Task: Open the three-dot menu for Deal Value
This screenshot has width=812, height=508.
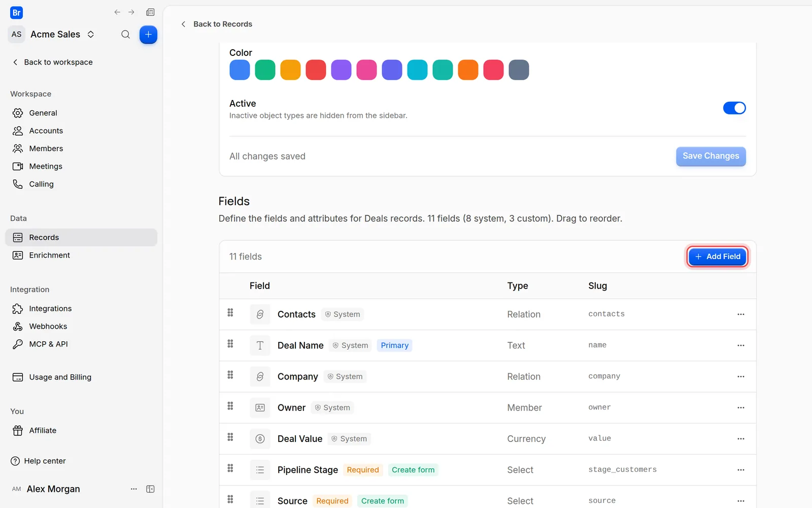Action: pyautogui.click(x=741, y=439)
